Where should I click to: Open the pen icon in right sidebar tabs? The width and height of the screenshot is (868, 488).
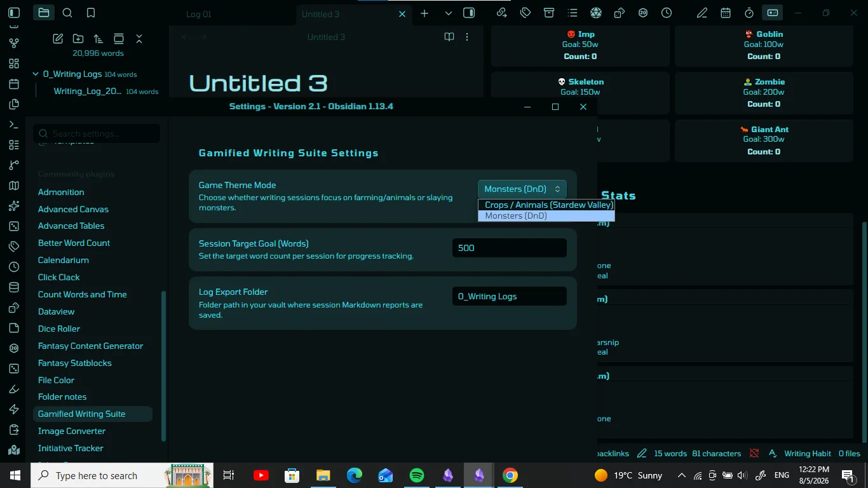pyautogui.click(x=702, y=13)
